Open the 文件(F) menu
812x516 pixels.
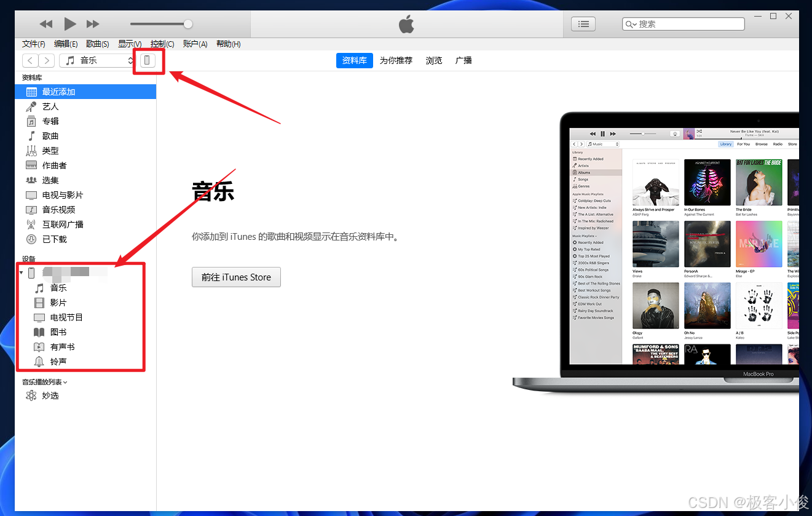pyautogui.click(x=34, y=44)
